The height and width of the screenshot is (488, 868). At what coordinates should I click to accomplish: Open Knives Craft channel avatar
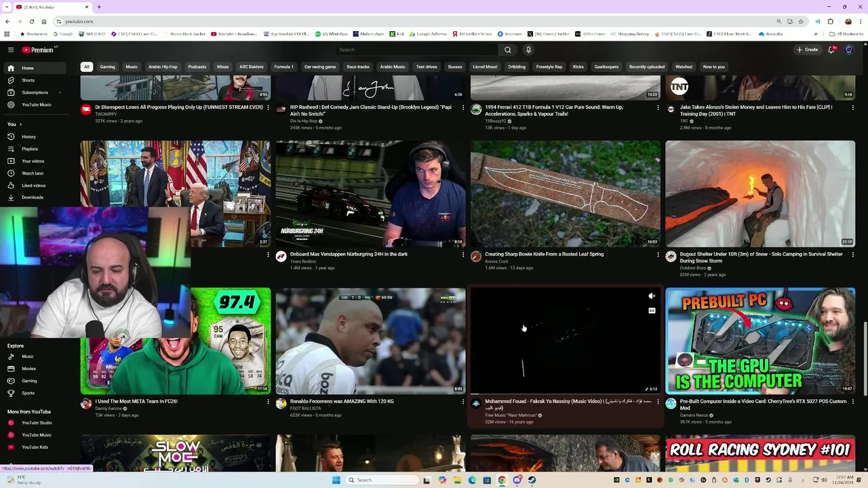pos(476,256)
